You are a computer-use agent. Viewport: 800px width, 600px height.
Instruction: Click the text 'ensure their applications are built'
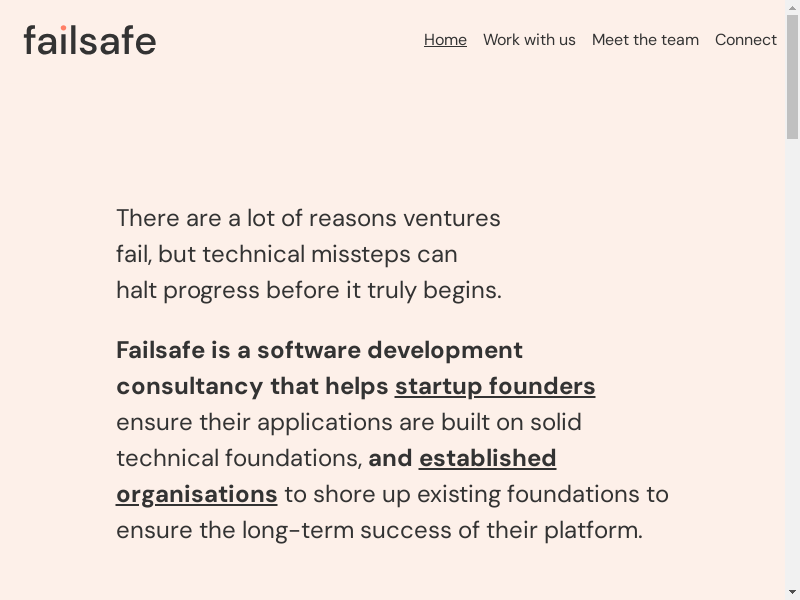(320, 422)
